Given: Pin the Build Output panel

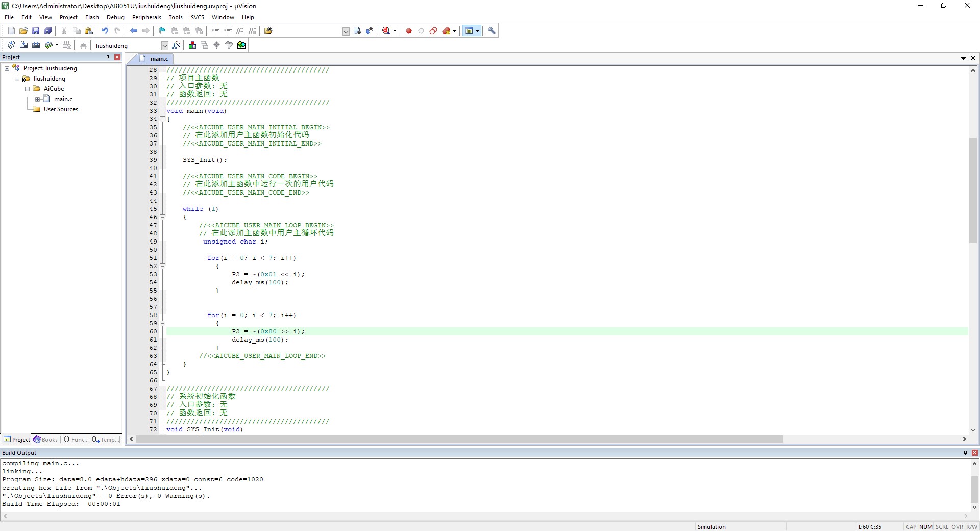Looking at the screenshot, I should click(965, 453).
